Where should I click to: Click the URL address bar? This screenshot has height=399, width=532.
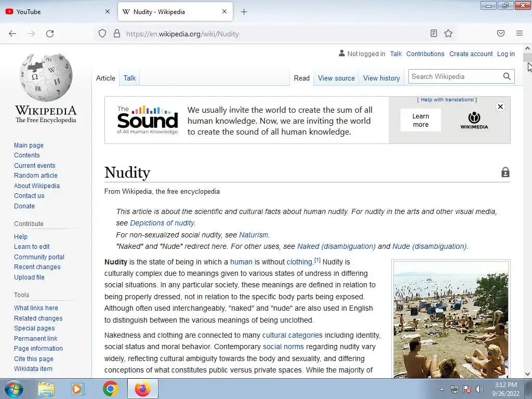(275, 34)
